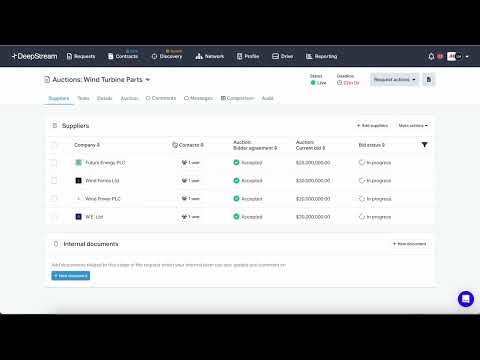Open the table filter funnel icon
The width and height of the screenshot is (480, 360).
click(424, 145)
